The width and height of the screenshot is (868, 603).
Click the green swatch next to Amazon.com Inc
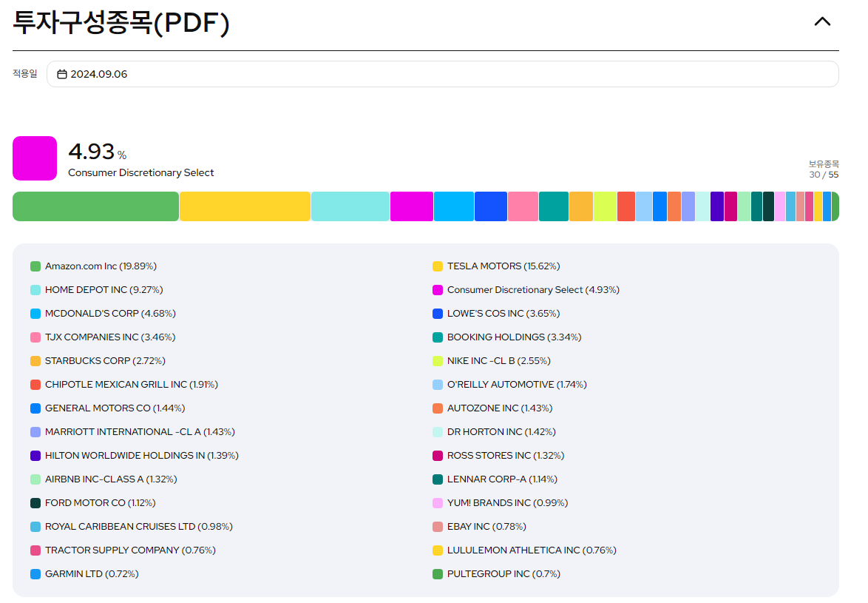pyautogui.click(x=35, y=266)
